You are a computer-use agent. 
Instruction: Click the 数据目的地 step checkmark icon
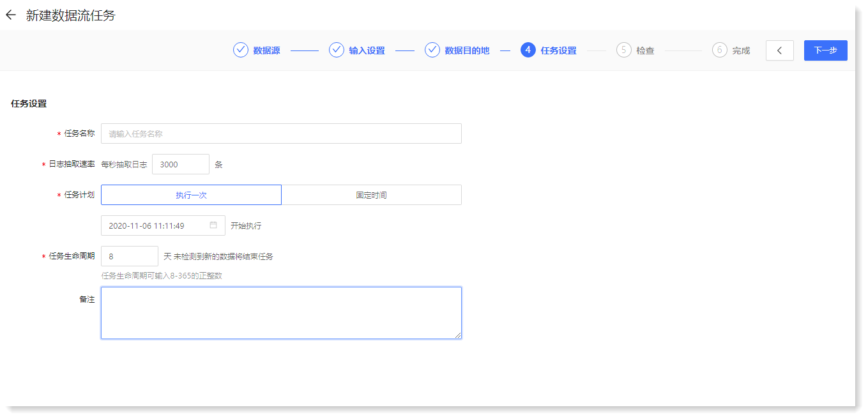point(432,50)
